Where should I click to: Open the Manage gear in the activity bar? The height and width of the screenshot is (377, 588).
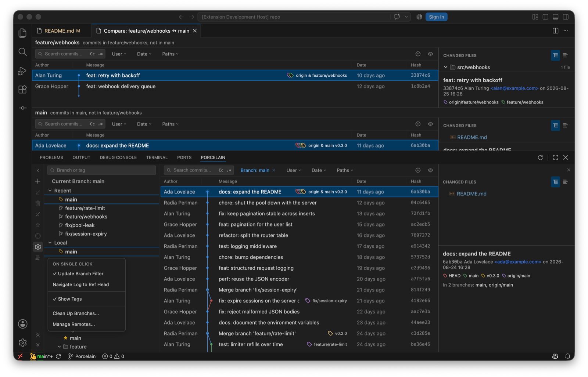22,342
